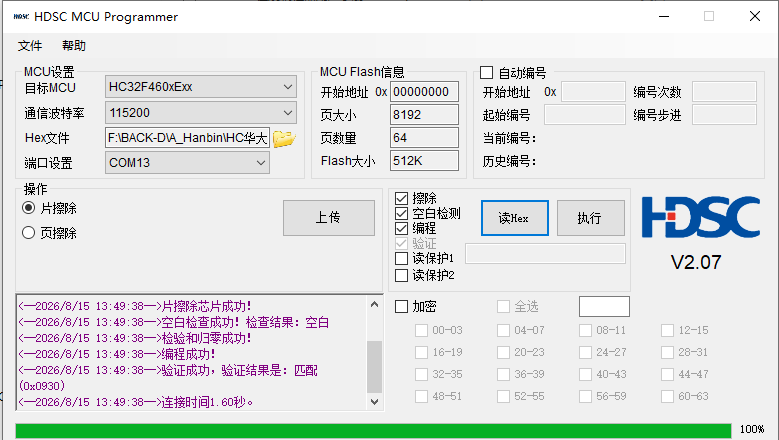Screen dimensions: 779x440
Task: Click the HDSC logo image
Action: [701, 217]
